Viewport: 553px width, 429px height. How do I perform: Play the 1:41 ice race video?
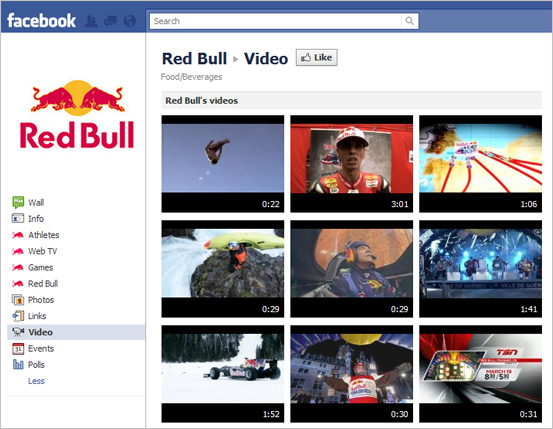coord(480,269)
